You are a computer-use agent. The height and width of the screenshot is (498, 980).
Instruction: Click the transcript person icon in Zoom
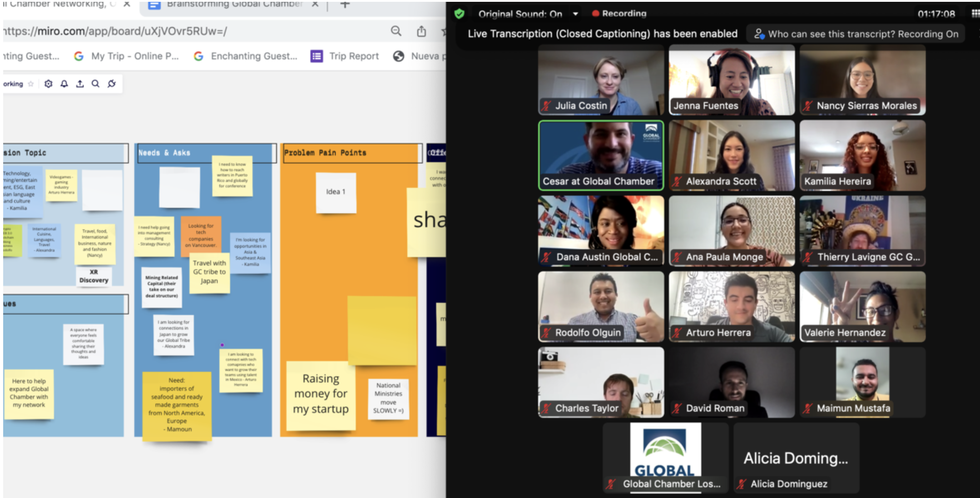pyautogui.click(x=759, y=34)
